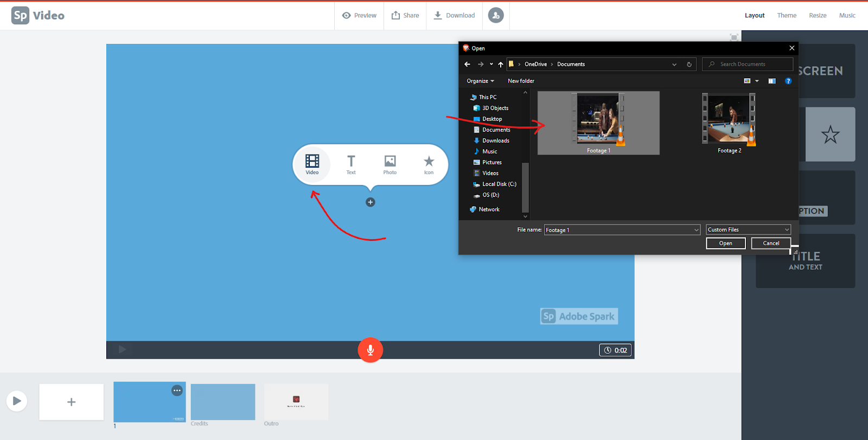Go up one folder level
This screenshot has height=440, width=868.
point(501,64)
